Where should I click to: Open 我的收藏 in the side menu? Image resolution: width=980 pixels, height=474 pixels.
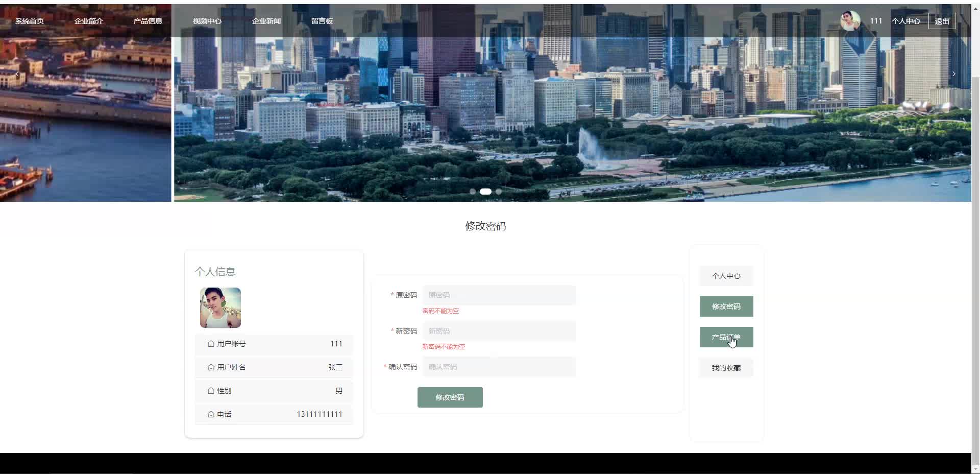click(726, 368)
